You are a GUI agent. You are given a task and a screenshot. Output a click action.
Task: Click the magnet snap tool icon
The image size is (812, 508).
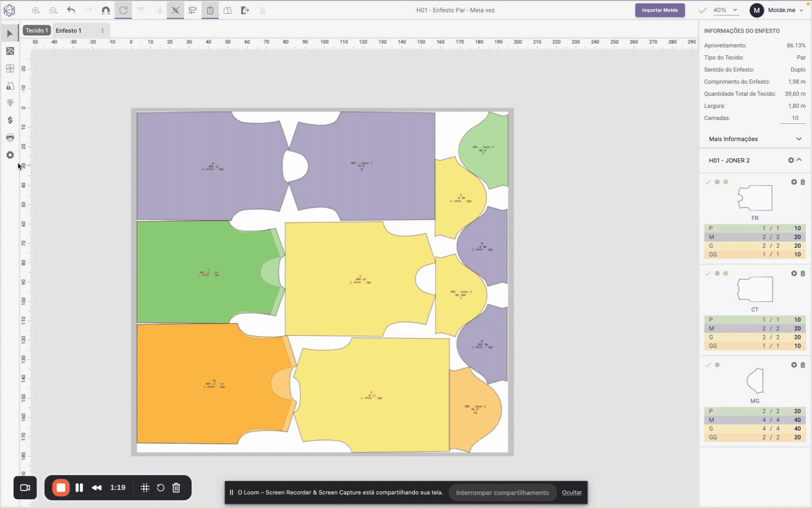[x=106, y=10]
